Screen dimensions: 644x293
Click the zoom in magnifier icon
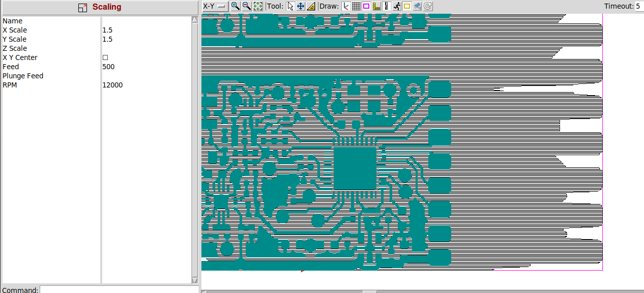pos(235,6)
